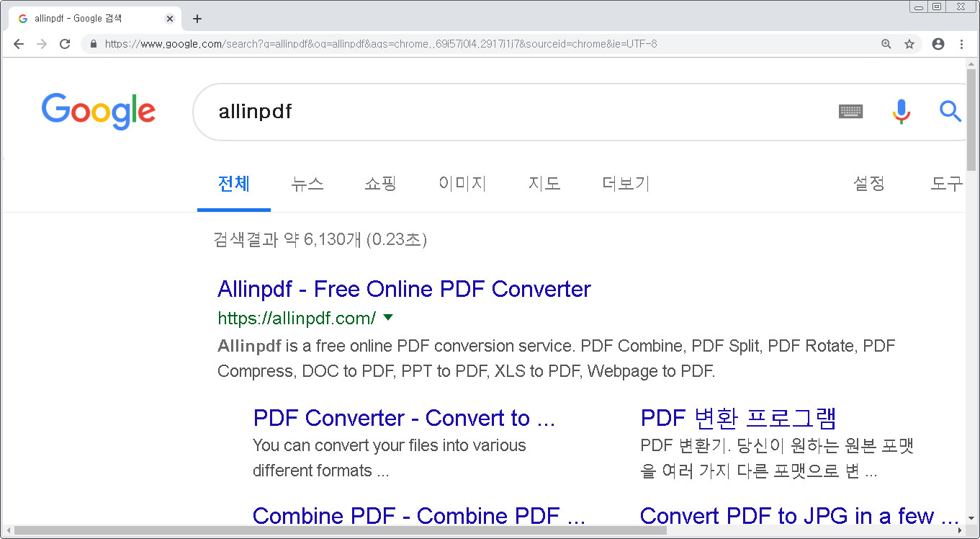Screen dimensions: 980x539
Task: Open the on-screen keyboard icon in search box
Action: pos(851,112)
